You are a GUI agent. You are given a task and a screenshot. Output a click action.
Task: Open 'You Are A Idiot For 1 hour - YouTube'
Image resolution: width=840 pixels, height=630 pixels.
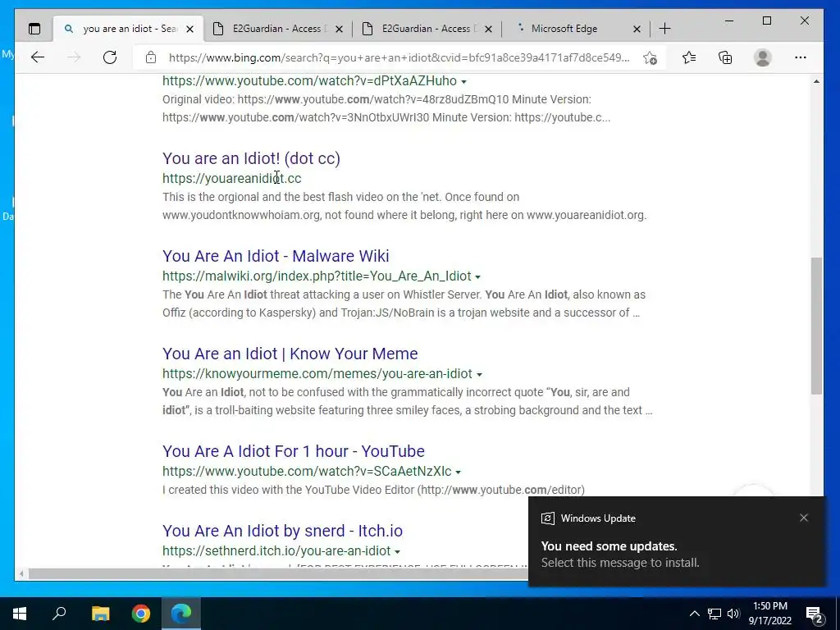294,451
